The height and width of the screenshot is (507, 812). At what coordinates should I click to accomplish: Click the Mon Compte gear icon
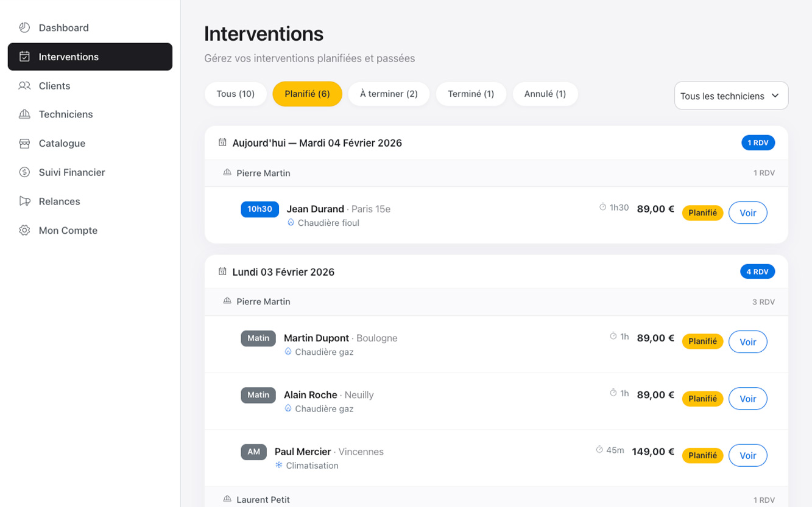click(x=24, y=231)
